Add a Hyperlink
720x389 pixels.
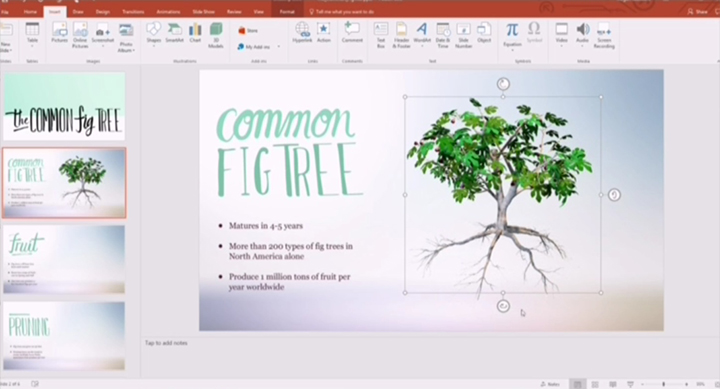coord(302,33)
